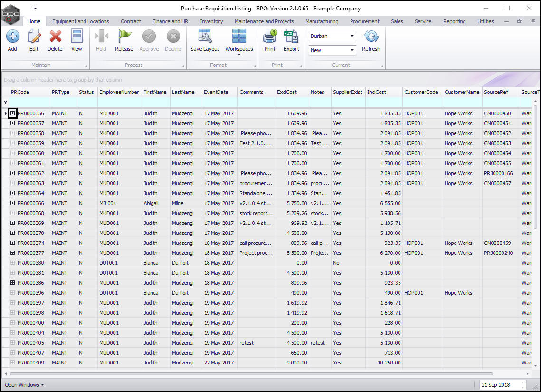Click the Open Windows button
Screen dimensions: 541x392
[24, 385]
